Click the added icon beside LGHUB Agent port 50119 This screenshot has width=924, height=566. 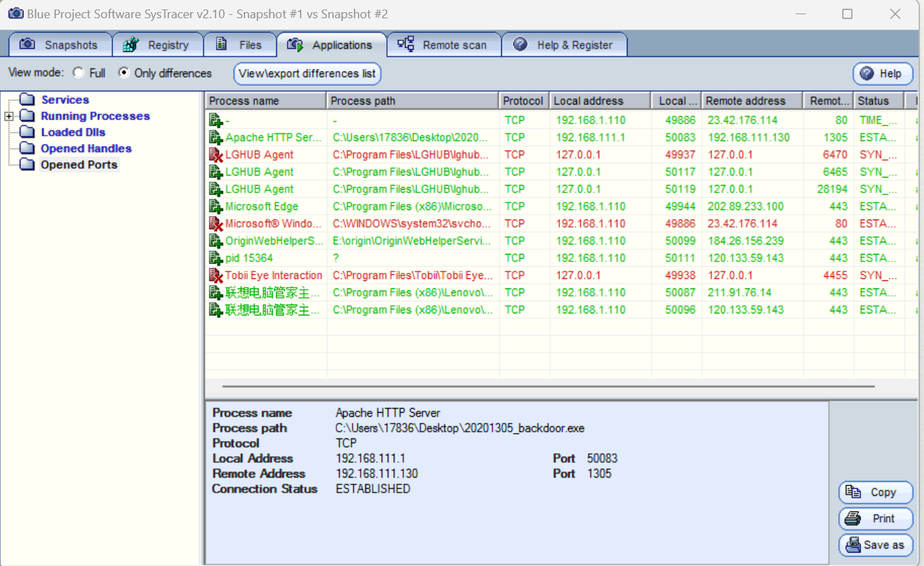pos(215,189)
